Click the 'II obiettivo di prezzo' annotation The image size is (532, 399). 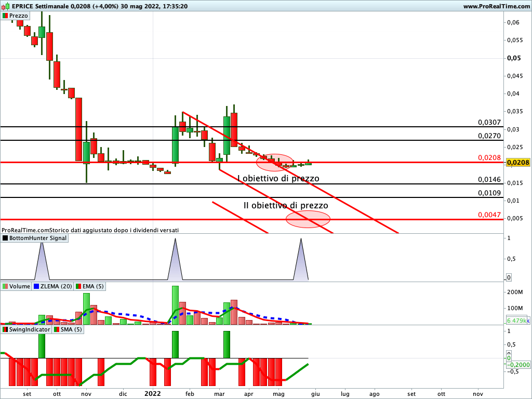click(286, 205)
